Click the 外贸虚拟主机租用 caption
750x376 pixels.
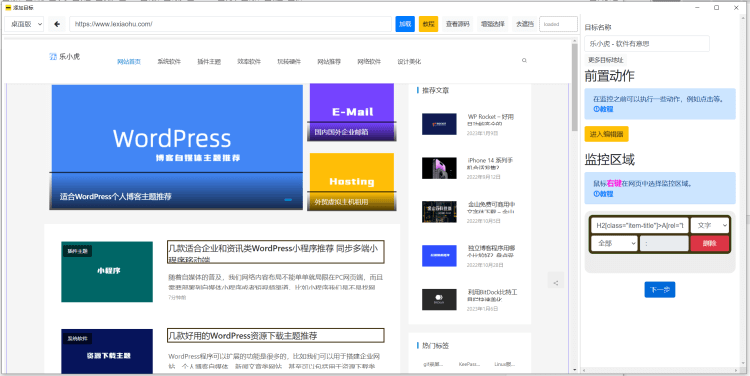click(x=341, y=202)
